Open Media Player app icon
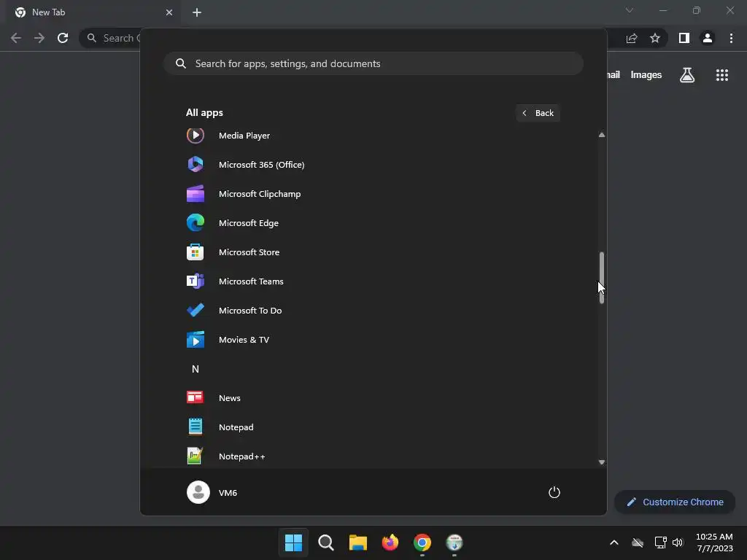The width and height of the screenshot is (747, 560). (x=196, y=136)
